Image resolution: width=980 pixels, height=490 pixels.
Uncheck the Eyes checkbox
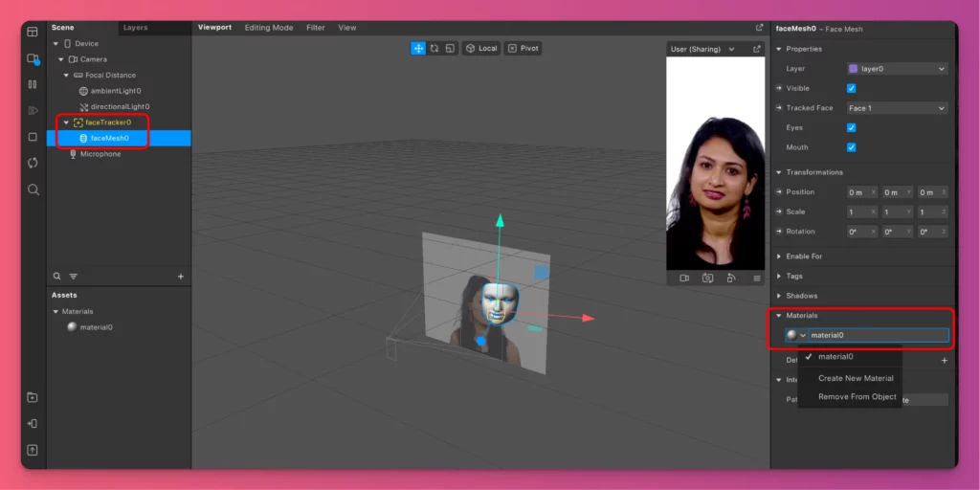(852, 127)
